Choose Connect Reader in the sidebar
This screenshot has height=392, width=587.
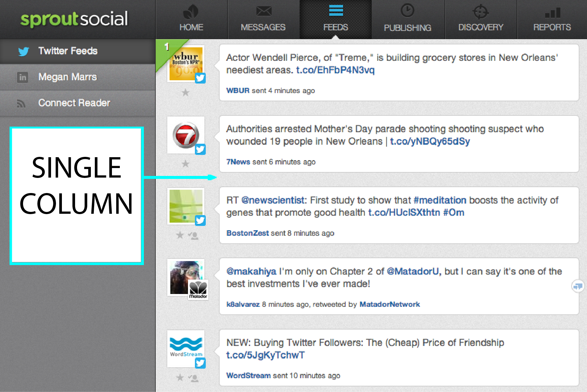tap(74, 103)
